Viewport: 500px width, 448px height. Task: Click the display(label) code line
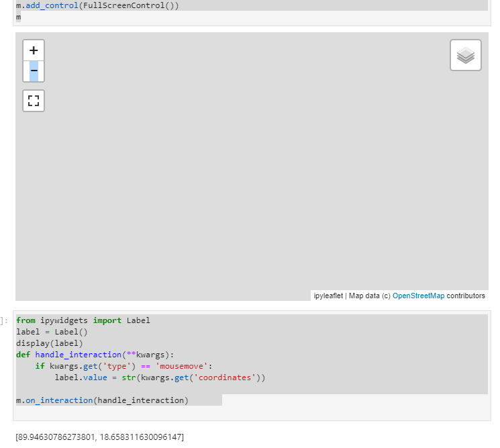tap(50, 343)
